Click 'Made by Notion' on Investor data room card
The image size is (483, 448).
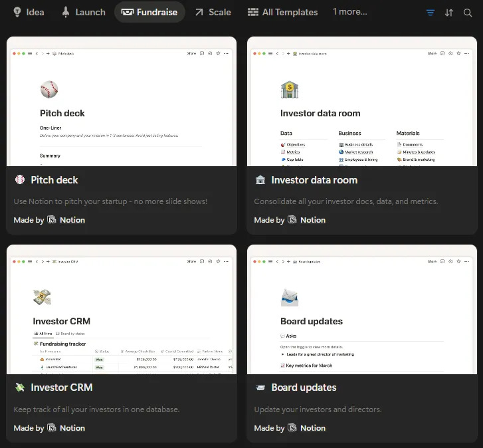(290, 220)
